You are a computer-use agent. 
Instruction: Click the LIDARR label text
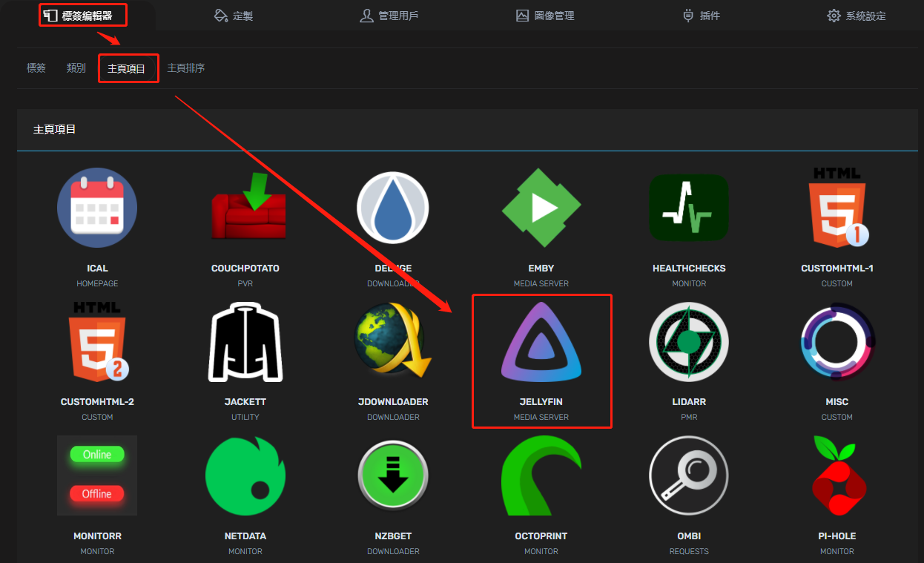coord(689,402)
